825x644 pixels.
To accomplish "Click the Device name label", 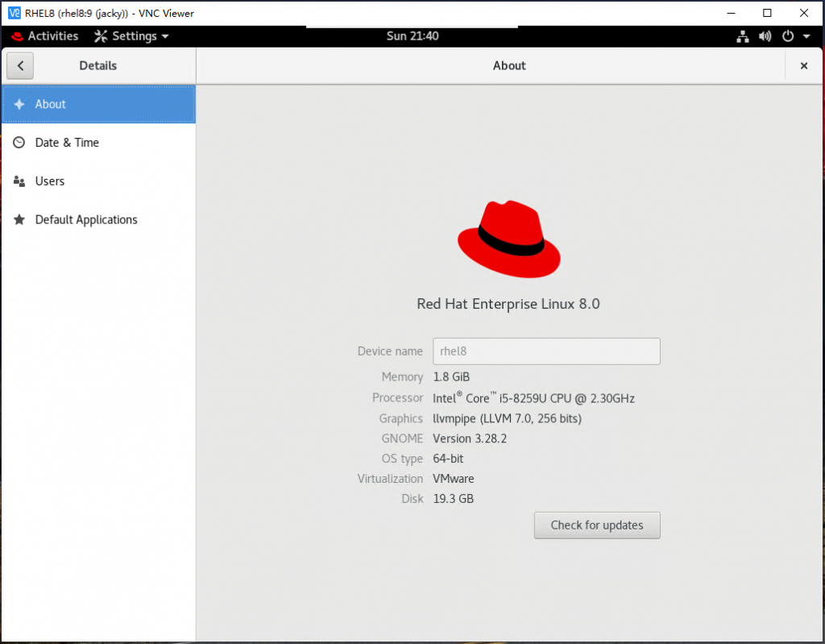I will click(x=391, y=351).
